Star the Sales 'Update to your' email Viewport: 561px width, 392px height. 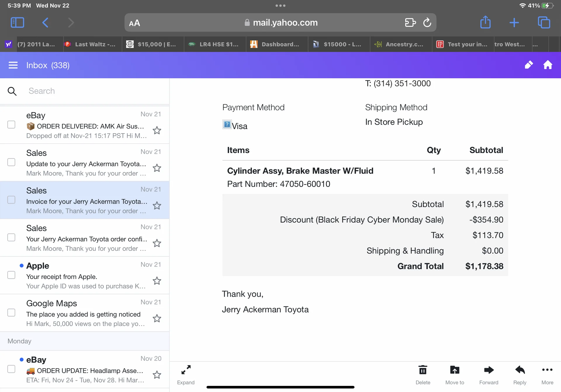(x=157, y=168)
